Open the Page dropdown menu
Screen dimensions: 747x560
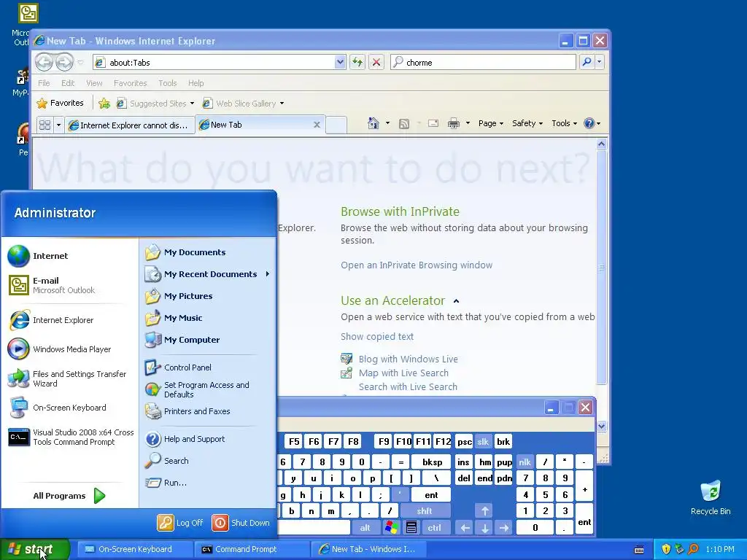coord(491,123)
